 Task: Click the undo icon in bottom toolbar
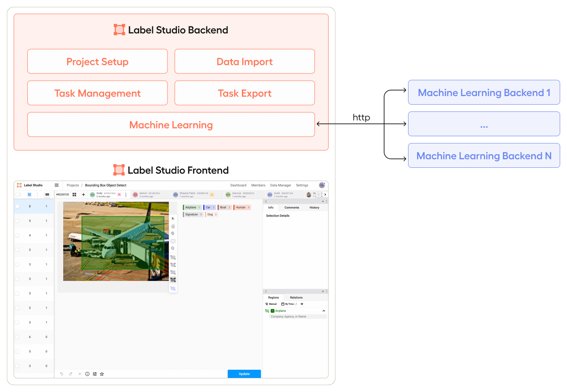[x=62, y=374]
